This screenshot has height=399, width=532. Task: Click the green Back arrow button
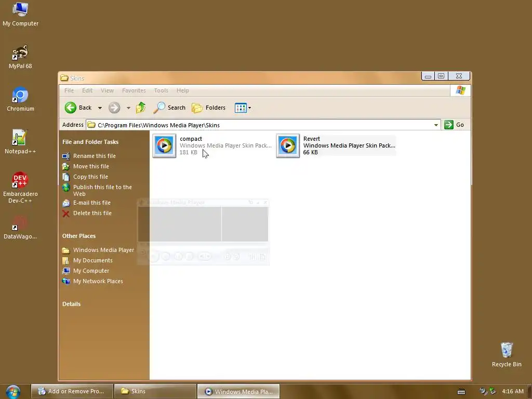pyautogui.click(x=71, y=108)
